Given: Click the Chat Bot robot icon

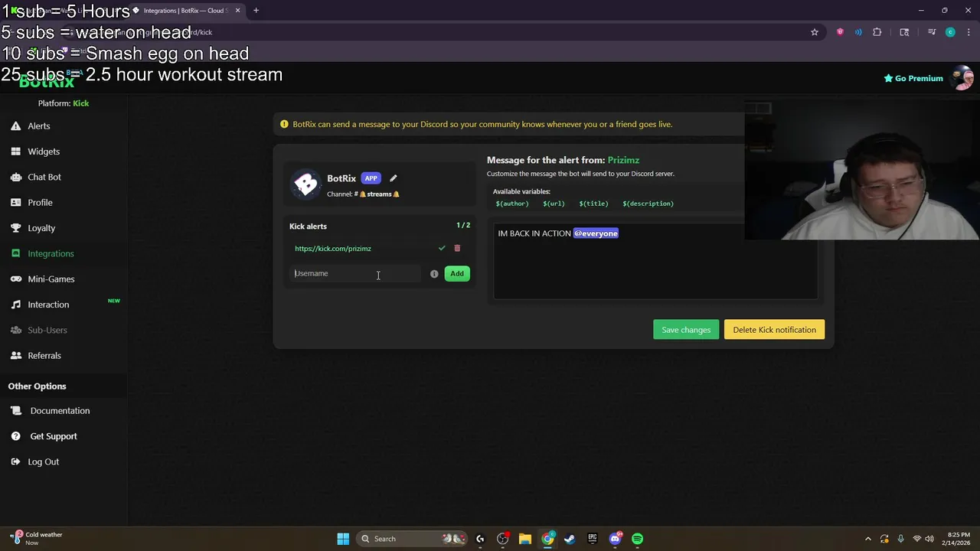Looking at the screenshot, I should [x=16, y=177].
